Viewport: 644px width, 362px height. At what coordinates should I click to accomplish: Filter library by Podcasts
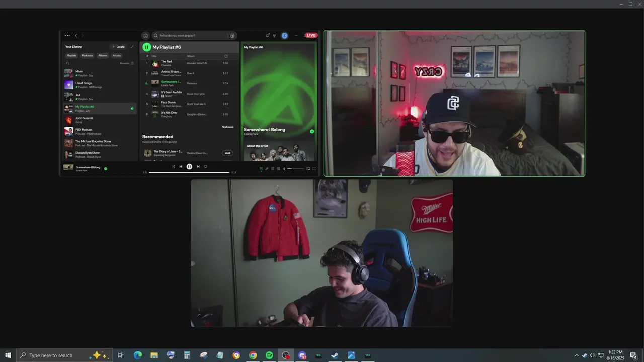[x=87, y=55]
